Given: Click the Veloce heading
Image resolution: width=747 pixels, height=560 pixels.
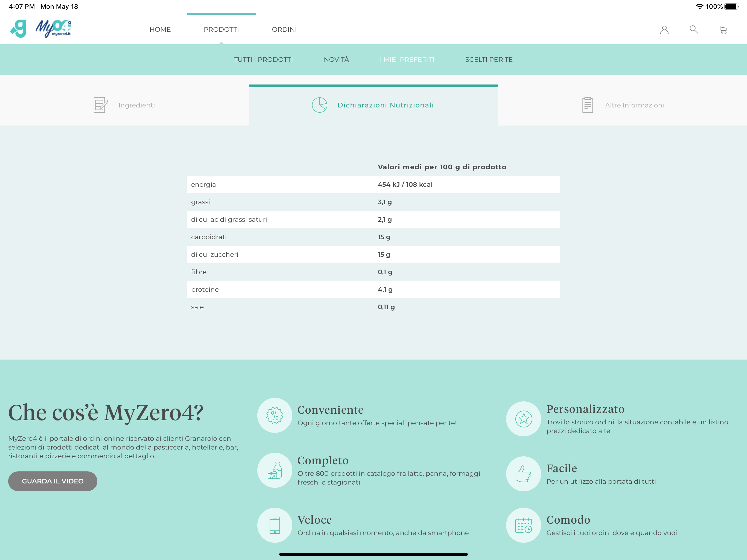Looking at the screenshot, I should (x=314, y=520).
